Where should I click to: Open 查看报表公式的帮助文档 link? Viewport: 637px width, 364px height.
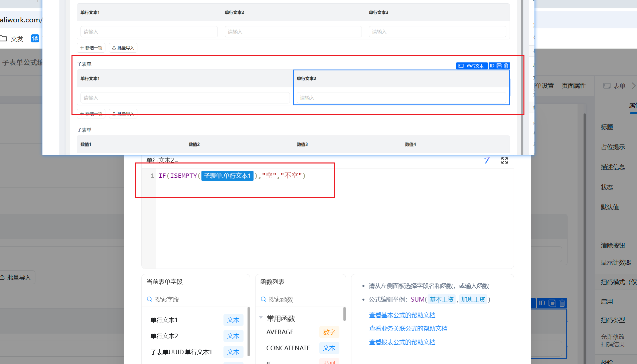pyautogui.click(x=402, y=342)
